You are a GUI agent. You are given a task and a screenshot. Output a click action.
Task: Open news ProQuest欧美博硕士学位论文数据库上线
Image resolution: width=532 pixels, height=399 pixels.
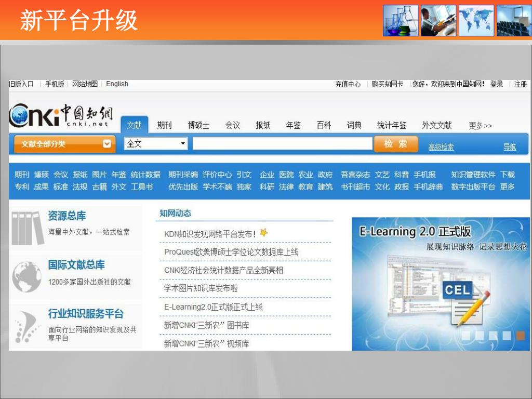pyautogui.click(x=231, y=252)
